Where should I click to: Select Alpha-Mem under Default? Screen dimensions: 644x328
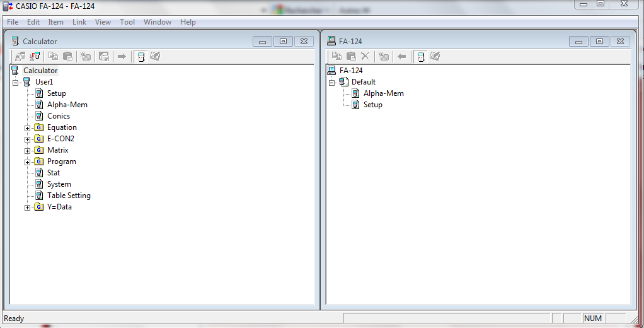click(x=383, y=93)
